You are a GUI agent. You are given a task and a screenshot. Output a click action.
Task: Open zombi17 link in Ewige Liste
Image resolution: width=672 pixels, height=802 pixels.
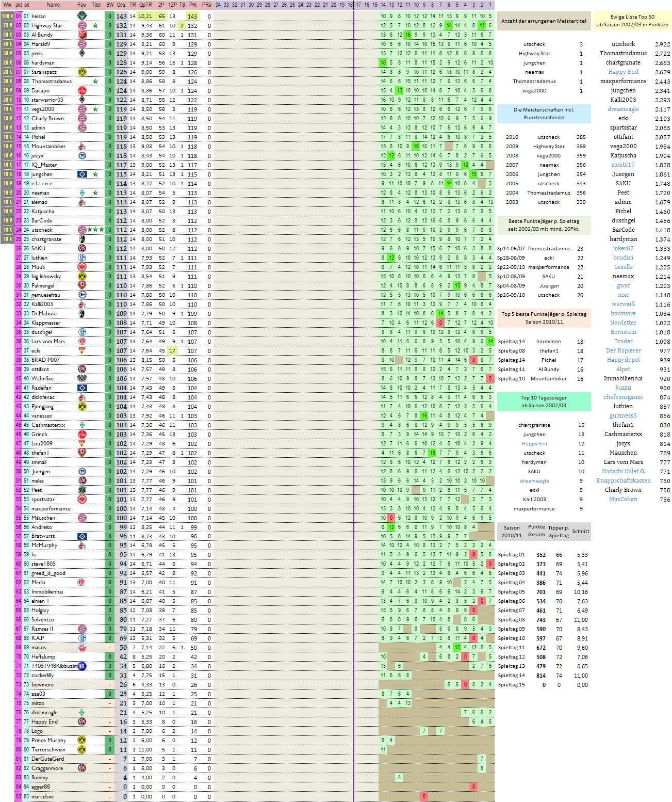tap(623, 165)
